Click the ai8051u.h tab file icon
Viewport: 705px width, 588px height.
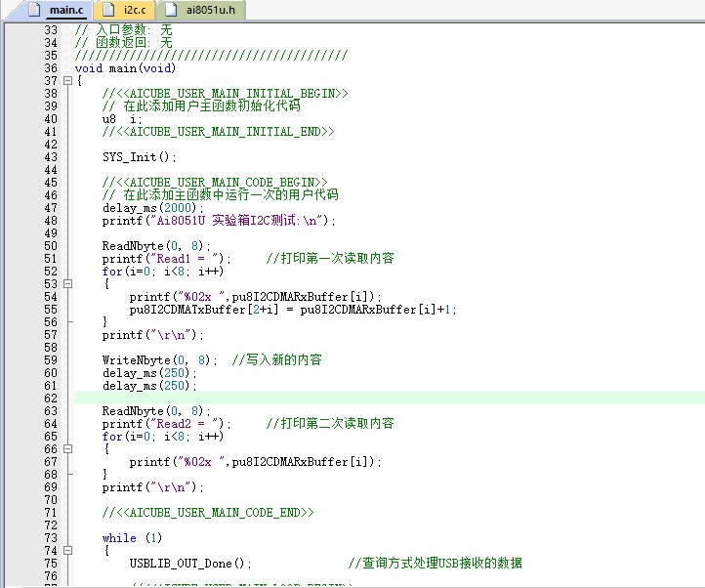tap(170, 10)
